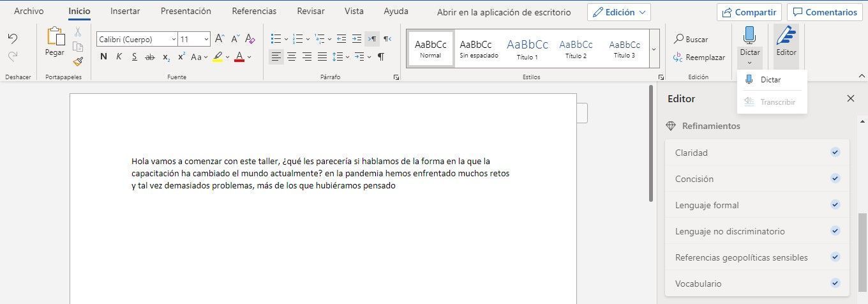868x304 pixels.
Task: Click the Compartir button
Action: point(749,12)
